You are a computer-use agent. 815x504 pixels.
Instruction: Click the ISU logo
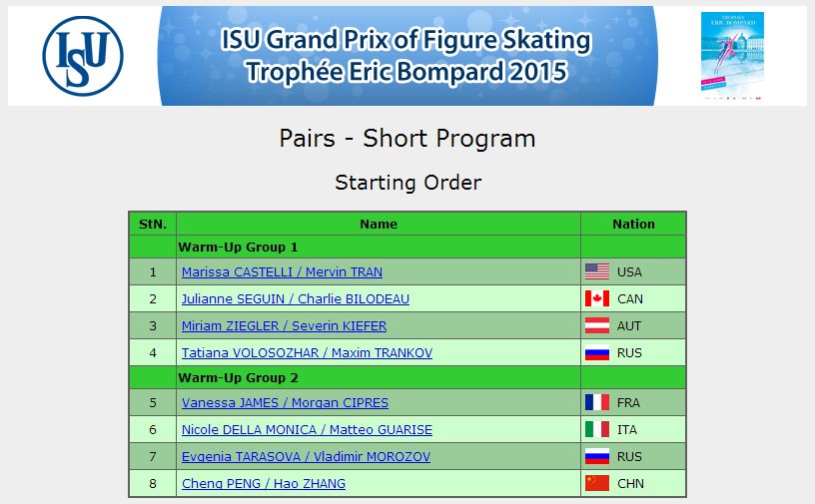[x=83, y=56]
